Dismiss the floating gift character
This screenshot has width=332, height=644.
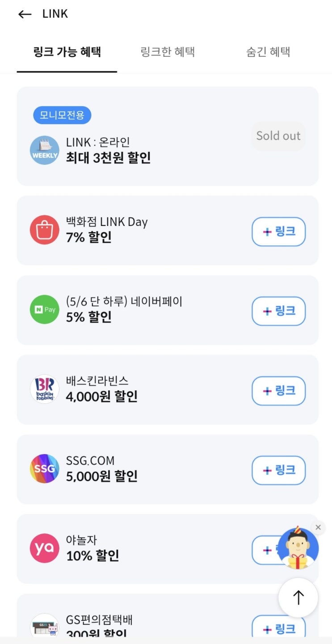click(x=318, y=527)
